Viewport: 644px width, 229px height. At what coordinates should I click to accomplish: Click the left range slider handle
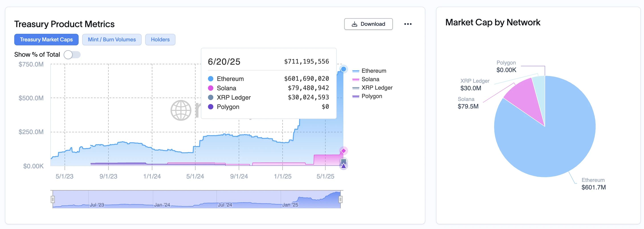point(53,199)
